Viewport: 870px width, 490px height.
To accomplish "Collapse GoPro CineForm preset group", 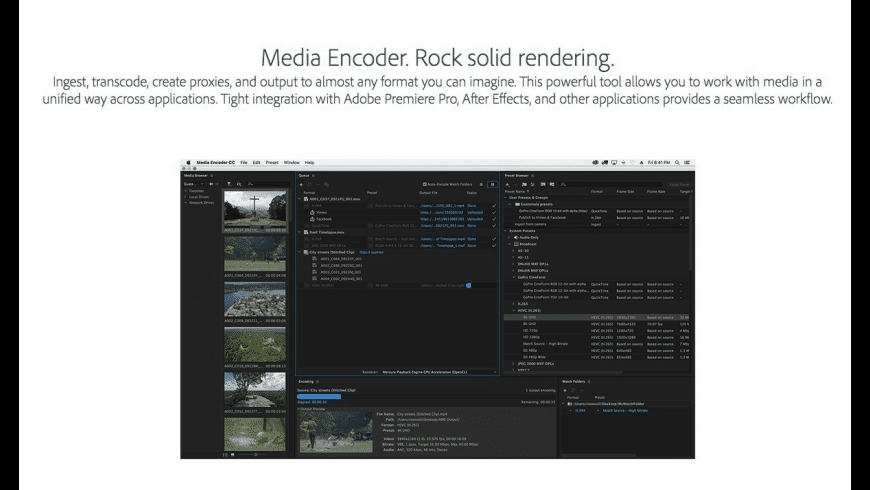I will (x=514, y=277).
